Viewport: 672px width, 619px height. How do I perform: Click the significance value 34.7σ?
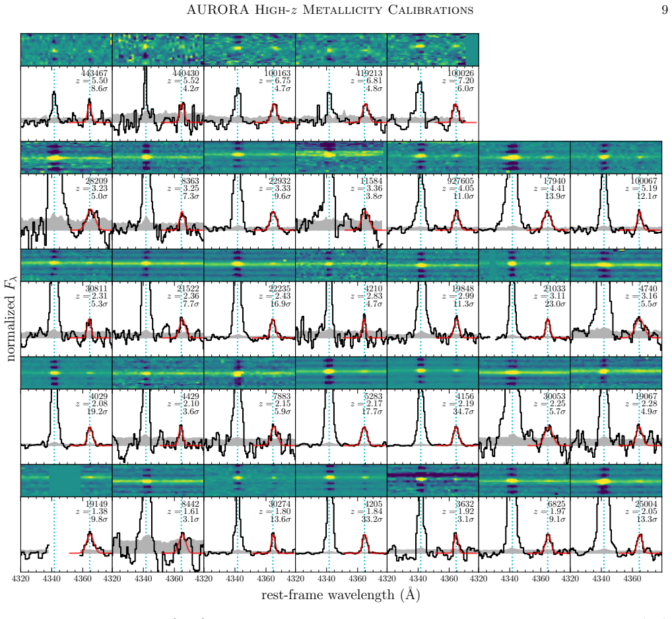463,412
